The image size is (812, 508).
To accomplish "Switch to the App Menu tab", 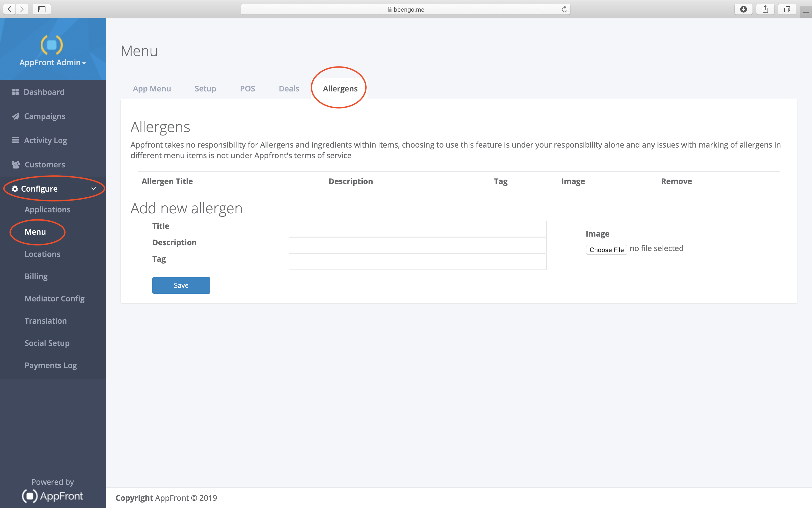I will coord(152,89).
